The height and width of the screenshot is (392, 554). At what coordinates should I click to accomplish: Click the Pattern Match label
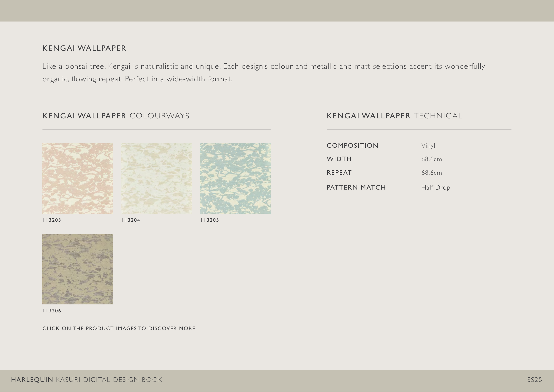click(356, 188)
